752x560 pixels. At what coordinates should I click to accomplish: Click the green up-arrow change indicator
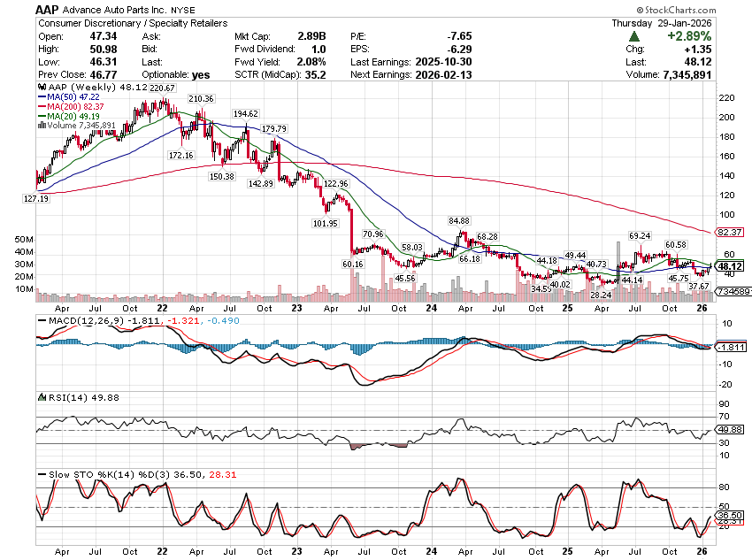[635, 36]
